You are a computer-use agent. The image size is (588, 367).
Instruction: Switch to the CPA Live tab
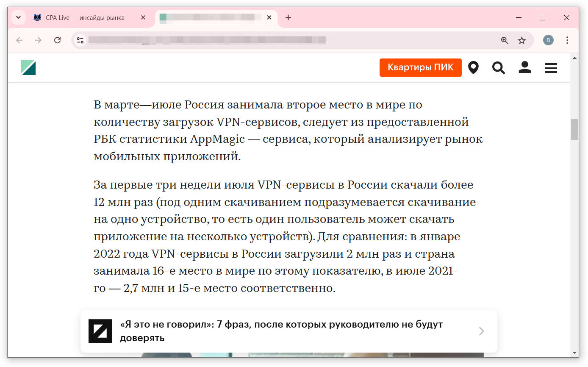click(90, 18)
